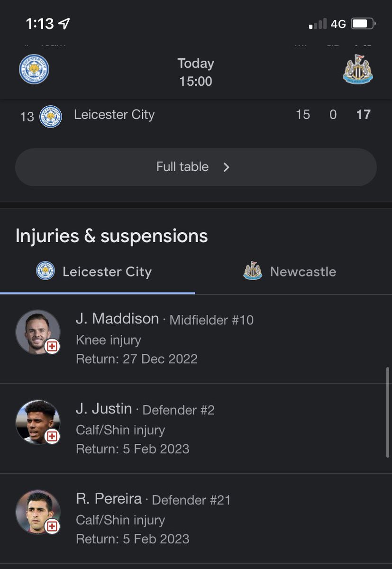Open the Full table button
This screenshot has width=392, height=569.
[196, 167]
